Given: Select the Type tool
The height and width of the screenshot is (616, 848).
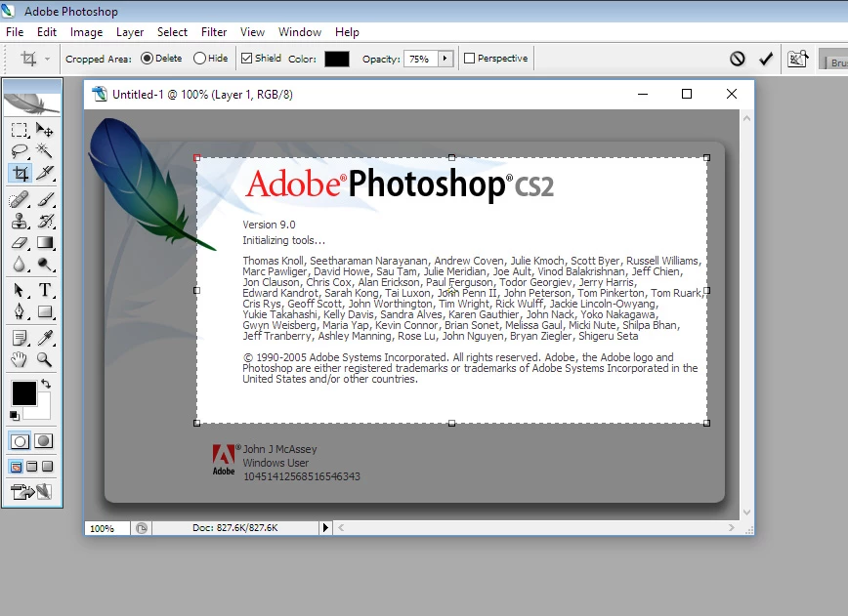Looking at the screenshot, I should click(45, 290).
